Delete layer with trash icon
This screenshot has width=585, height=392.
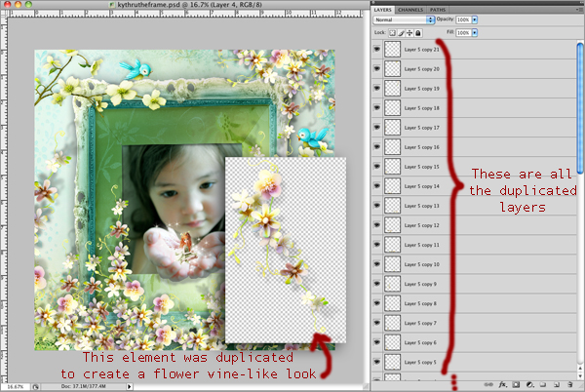571,384
